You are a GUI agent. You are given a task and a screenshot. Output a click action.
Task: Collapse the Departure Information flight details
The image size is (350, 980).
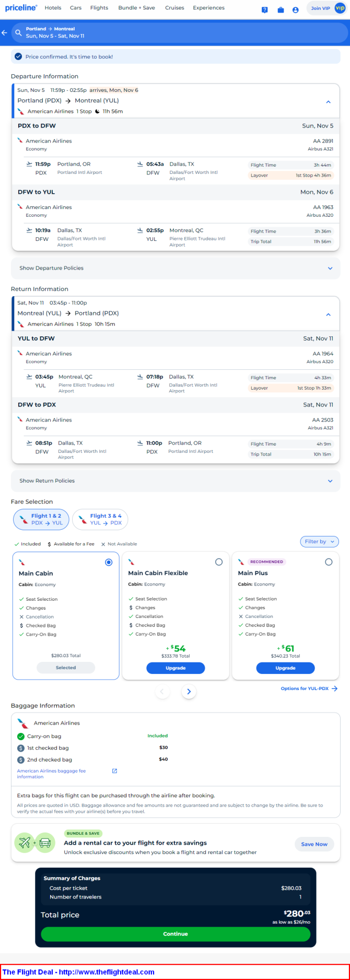tap(328, 102)
